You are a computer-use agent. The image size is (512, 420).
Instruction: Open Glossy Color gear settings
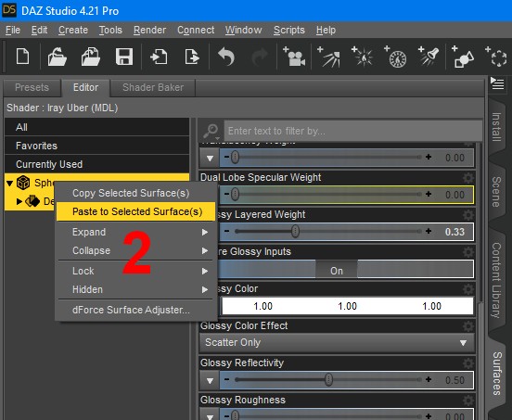click(x=467, y=289)
